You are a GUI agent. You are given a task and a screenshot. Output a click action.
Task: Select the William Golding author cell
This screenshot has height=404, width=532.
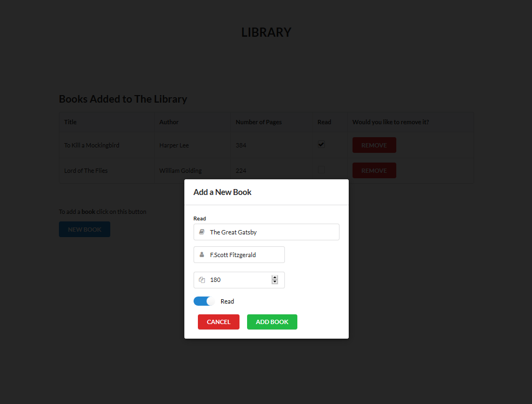coord(192,171)
